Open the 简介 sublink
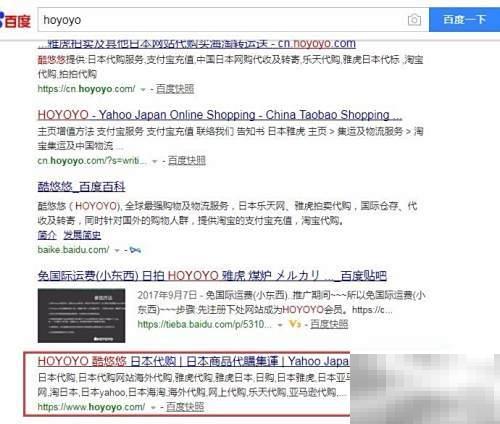The image size is (500, 424). click(47, 235)
